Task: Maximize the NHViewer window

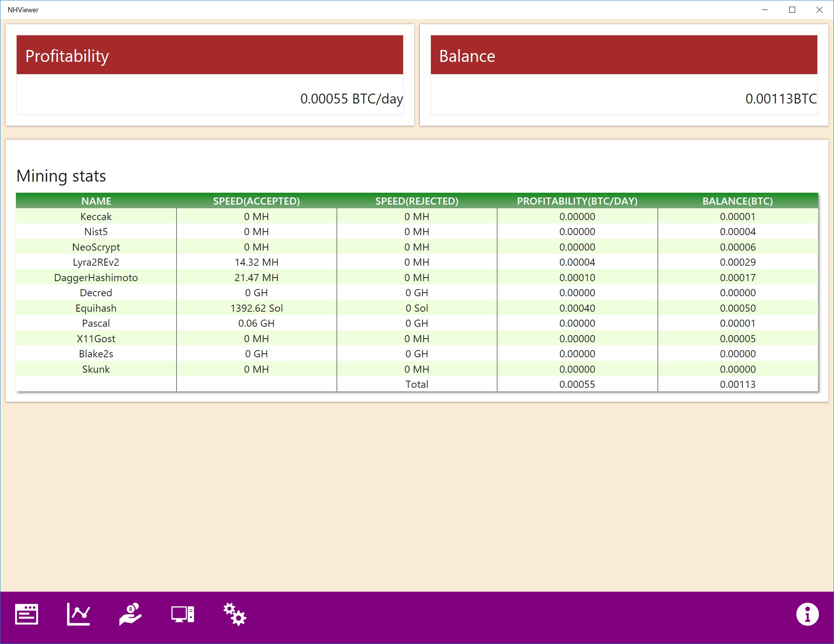Action: click(x=792, y=10)
